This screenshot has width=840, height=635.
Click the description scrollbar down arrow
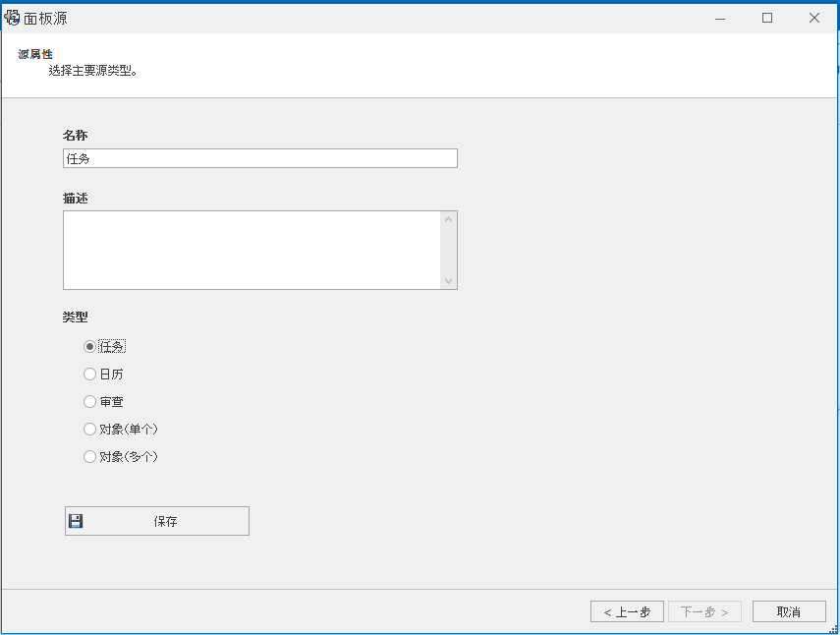(448, 281)
